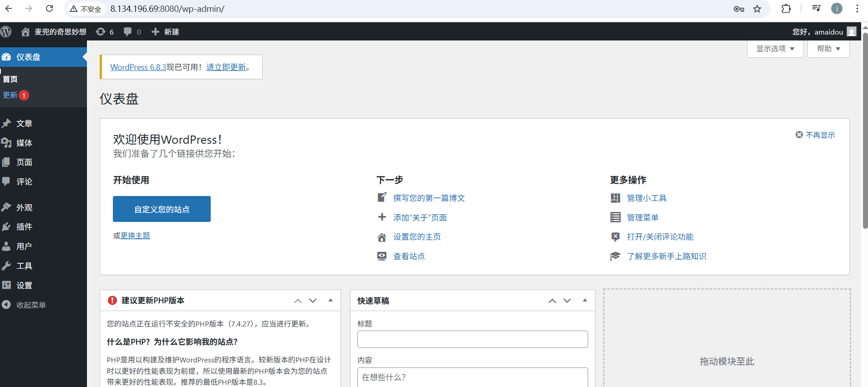The image size is (868, 387).
Task: Move 快速草稿 panel down
Action: [x=567, y=301]
